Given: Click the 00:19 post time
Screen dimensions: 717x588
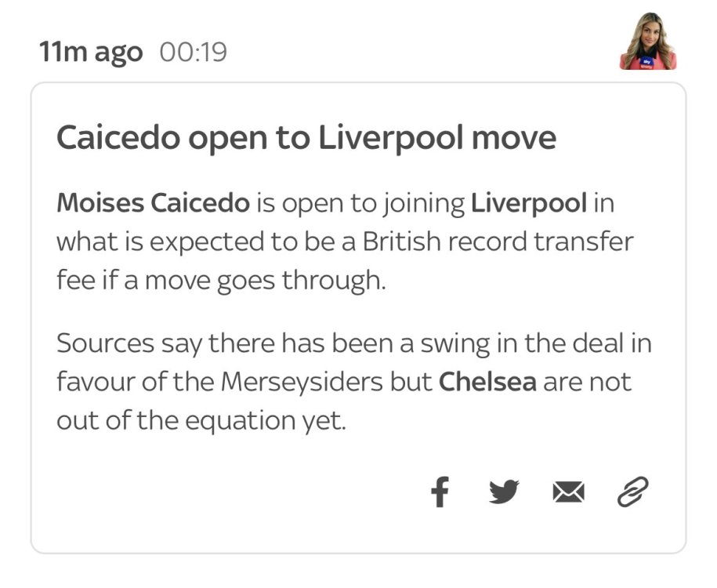Looking at the screenshot, I should tap(194, 52).
